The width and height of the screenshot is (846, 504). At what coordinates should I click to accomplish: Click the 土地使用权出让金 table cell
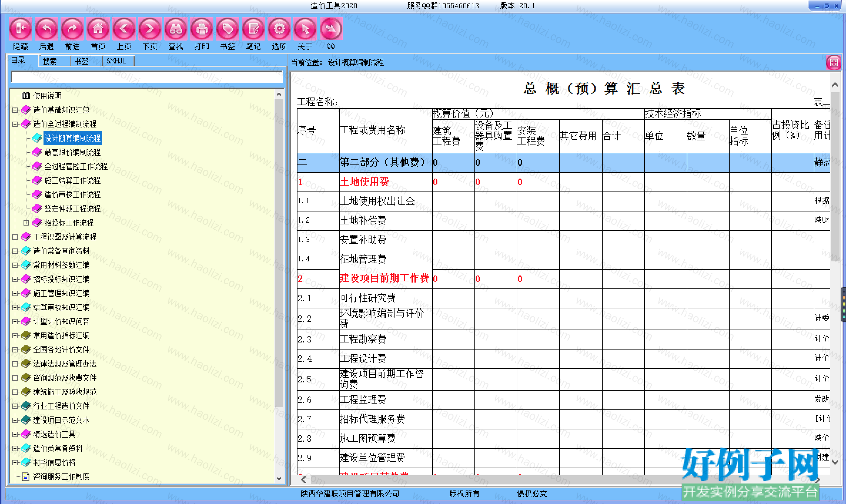(x=386, y=201)
